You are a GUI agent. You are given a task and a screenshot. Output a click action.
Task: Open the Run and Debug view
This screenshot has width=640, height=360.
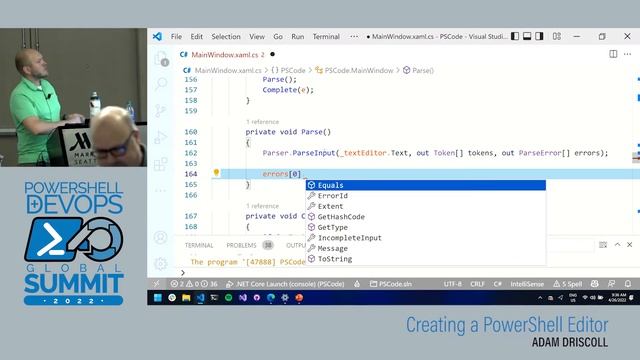161,137
